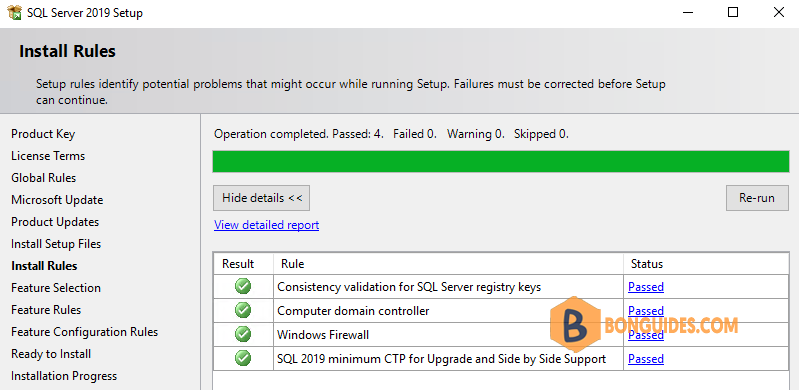Open Passed status for SQL 2019 minimum CTP

(646, 359)
